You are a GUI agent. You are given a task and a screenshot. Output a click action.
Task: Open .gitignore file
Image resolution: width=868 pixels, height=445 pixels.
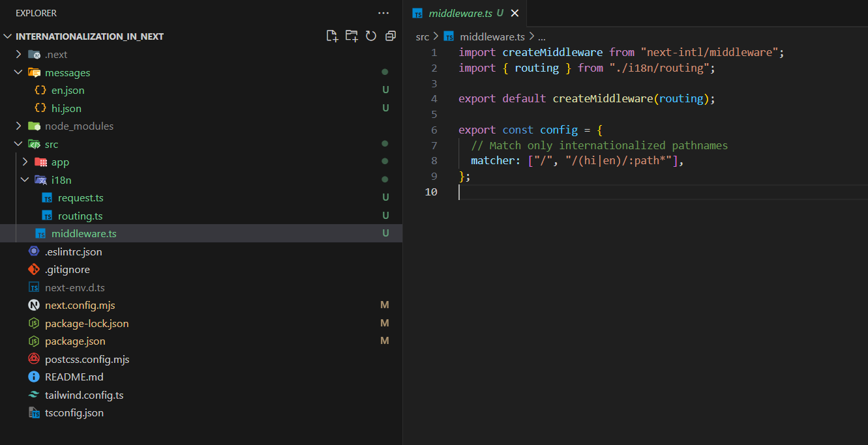coord(68,270)
